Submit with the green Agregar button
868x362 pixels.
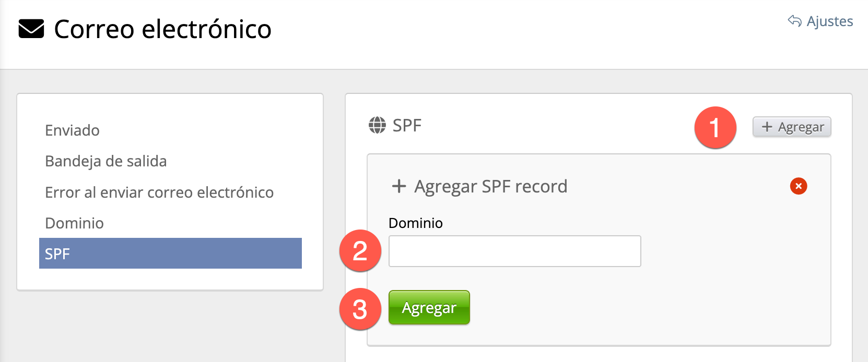click(429, 308)
